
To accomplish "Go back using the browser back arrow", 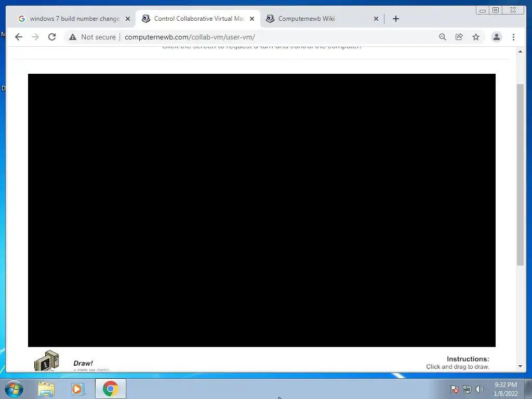I will pyautogui.click(x=19, y=37).
